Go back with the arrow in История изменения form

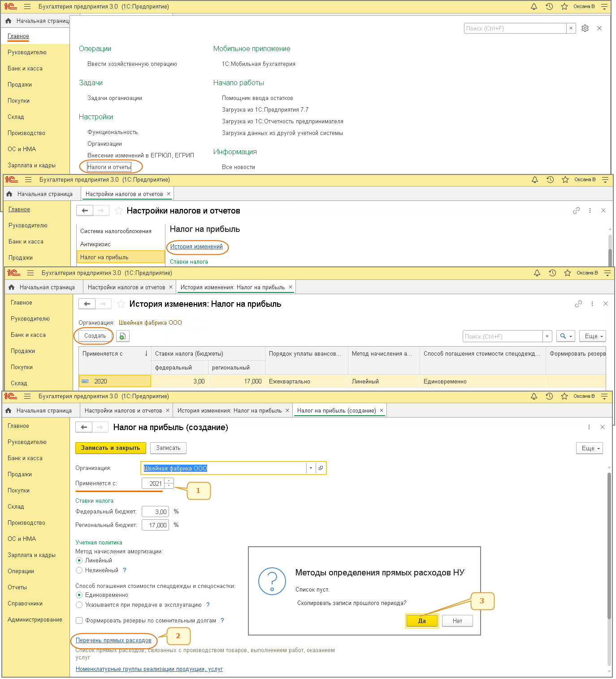(x=87, y=304)
